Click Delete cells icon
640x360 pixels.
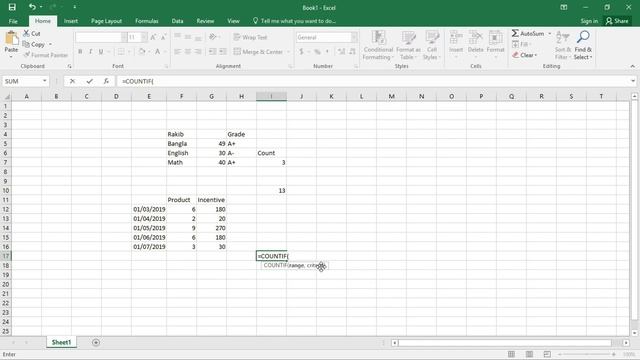tap(476, 38)
